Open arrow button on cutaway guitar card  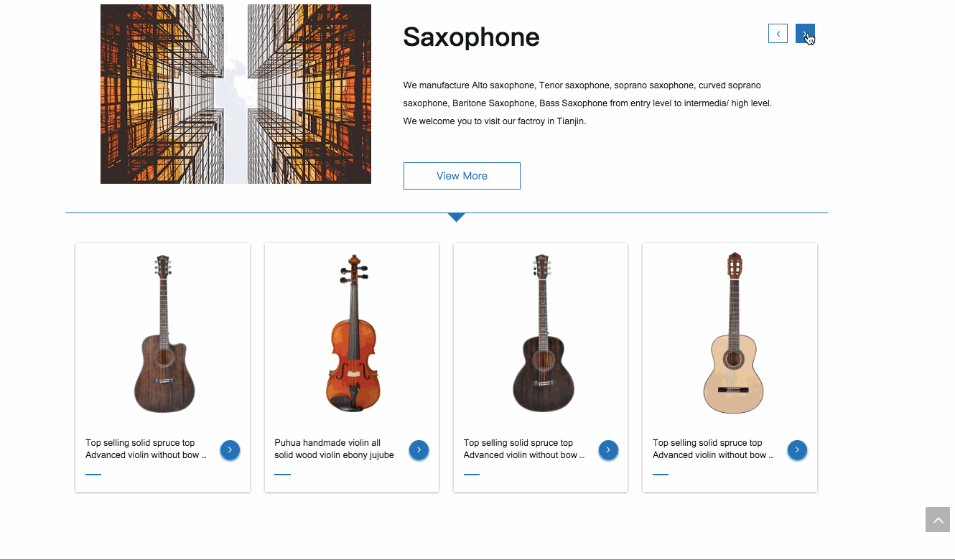tap(230, 450)
